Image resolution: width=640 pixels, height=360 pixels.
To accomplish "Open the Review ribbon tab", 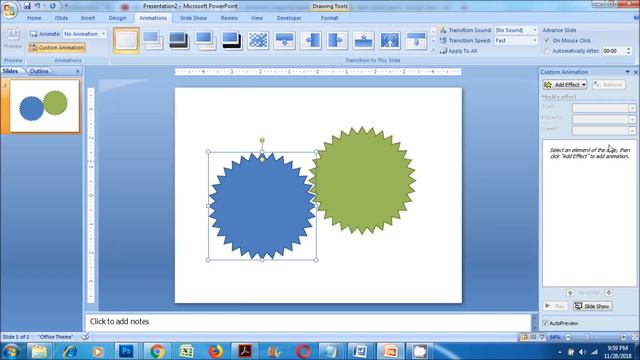I will pos(229,18).
